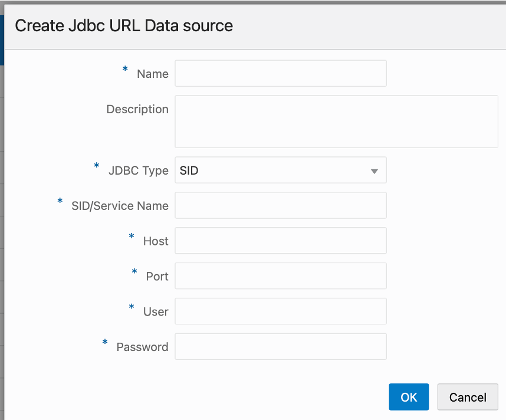Select the Host input field
Screen dimensions: 506x420
pyautogui.click(x=280, y=241)
